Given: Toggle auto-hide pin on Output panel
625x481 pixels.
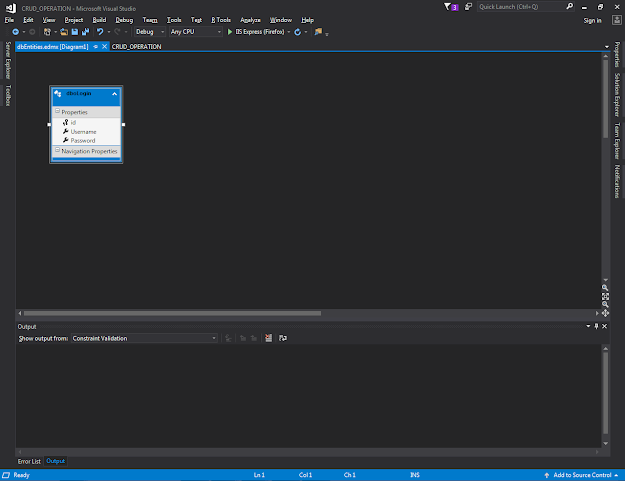Looking at the screenshot, I should (596, 326).
